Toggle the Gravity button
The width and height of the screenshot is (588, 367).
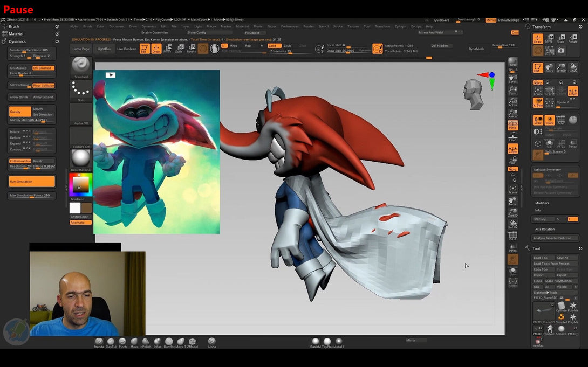(x=20, y=112)
